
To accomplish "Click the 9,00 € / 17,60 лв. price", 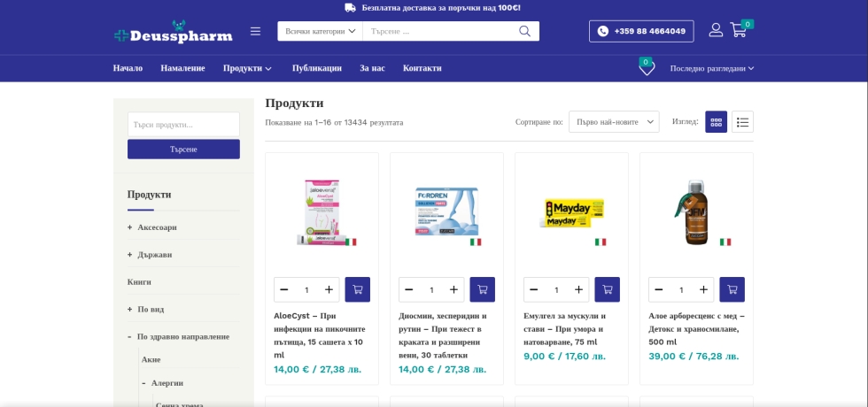I will pos(565,356).
